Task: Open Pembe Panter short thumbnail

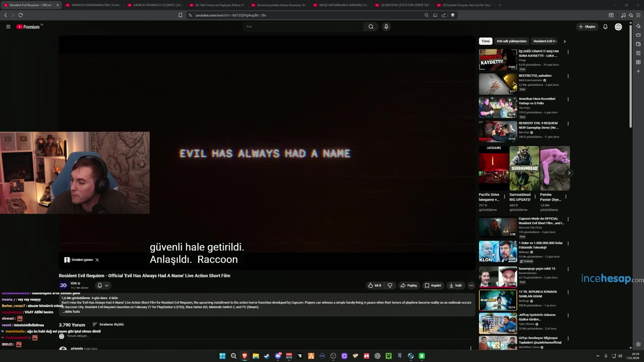Action: (555, 168)
